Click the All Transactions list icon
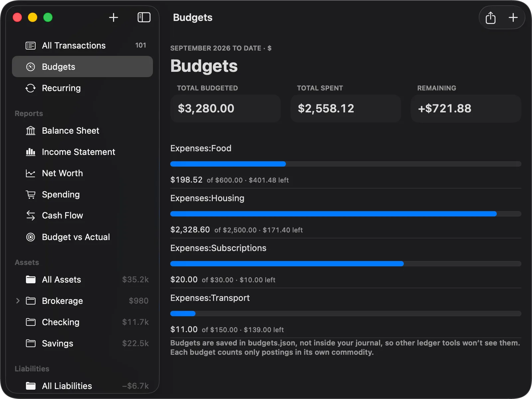This screenshot has height=399, width=532. (31, 46)
